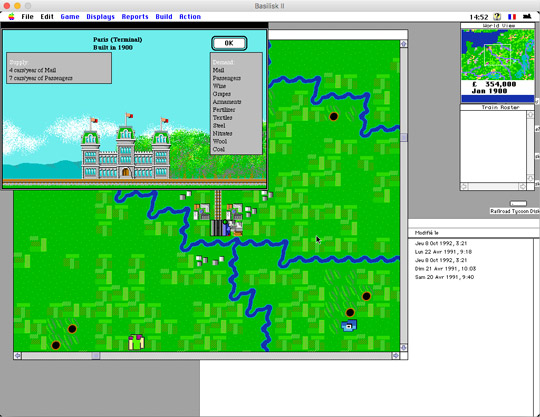Screen dimensions: 540x417
Task: Open the Displays menu
Action: point(100,17)
